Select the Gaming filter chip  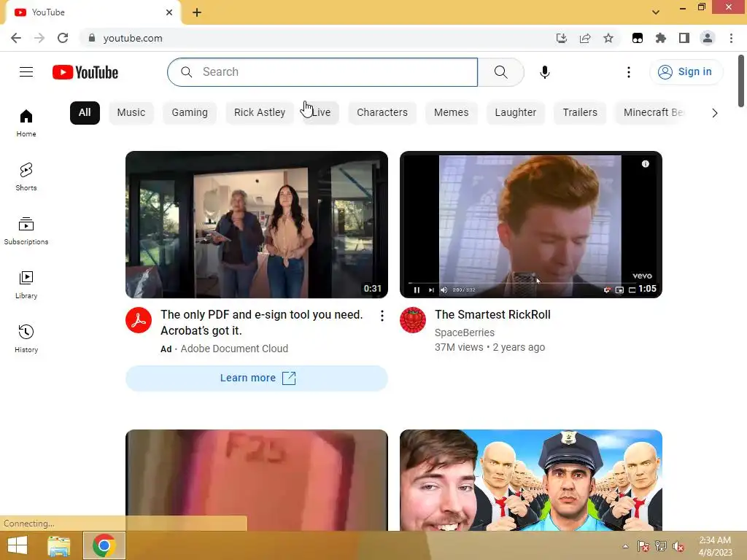click(190, 113)
